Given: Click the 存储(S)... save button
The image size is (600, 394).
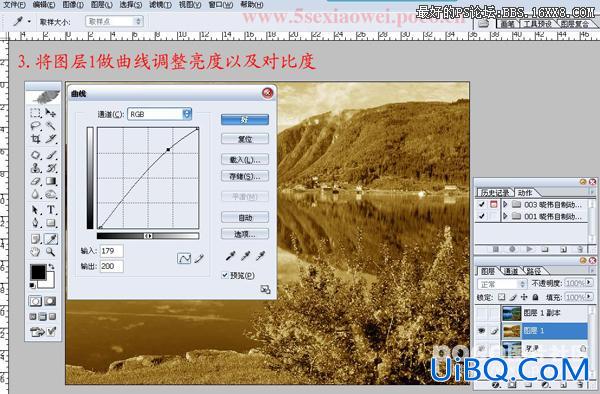Looking at the screenshot, I should click(x=245, y=176).
